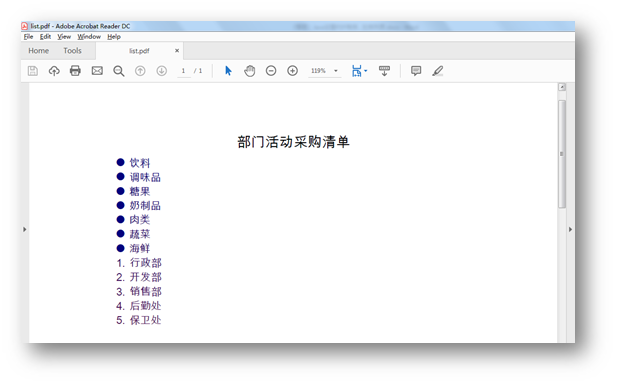Switch to the Tools tab
The image size is (617, 385).
72,51
